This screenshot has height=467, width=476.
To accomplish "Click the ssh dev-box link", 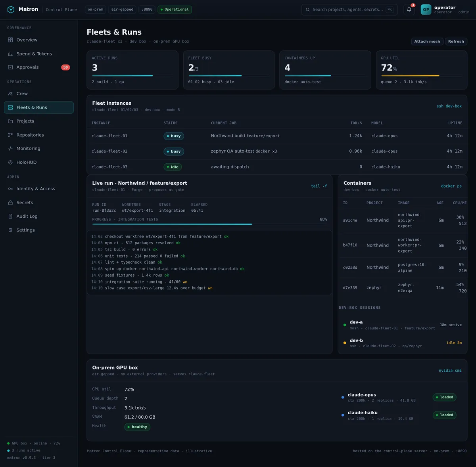I will [449, 106].
